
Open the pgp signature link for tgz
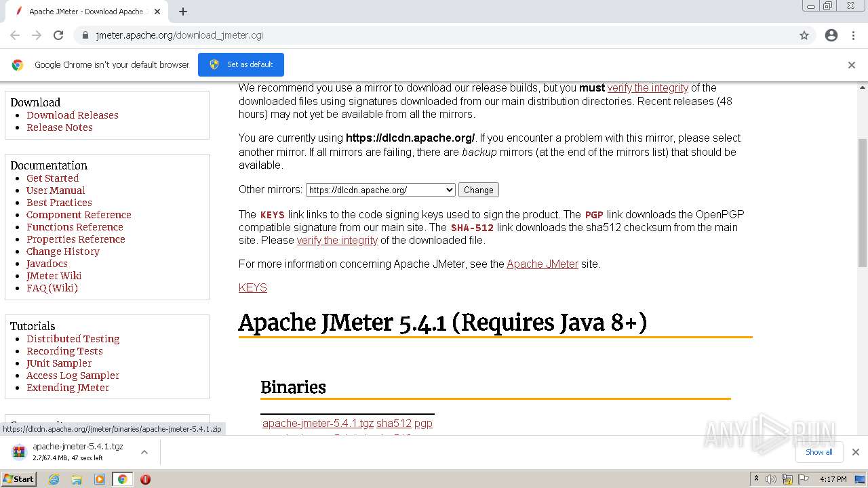[423, 424]
